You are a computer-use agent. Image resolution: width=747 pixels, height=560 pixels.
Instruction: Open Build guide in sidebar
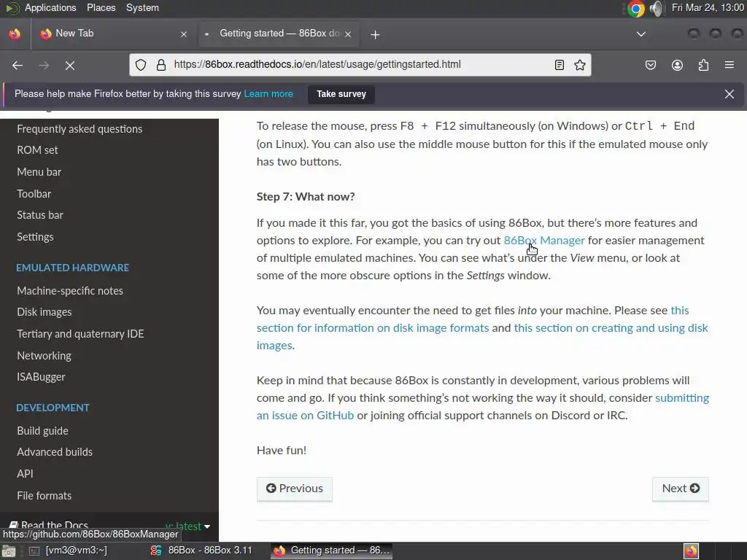point(42,431)
